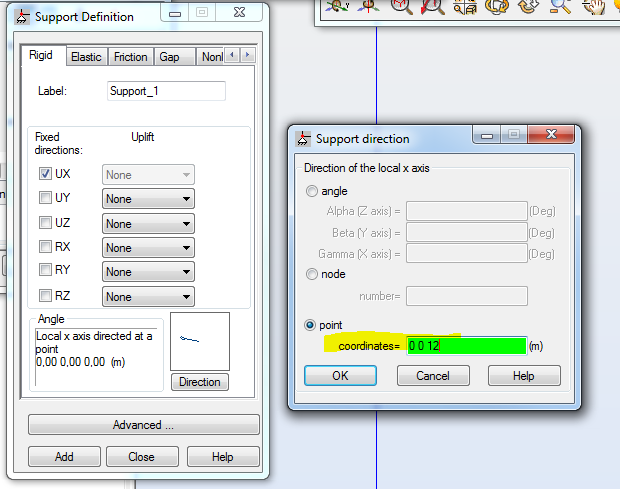Click Close in Support Definition

(x=142, y=457)
